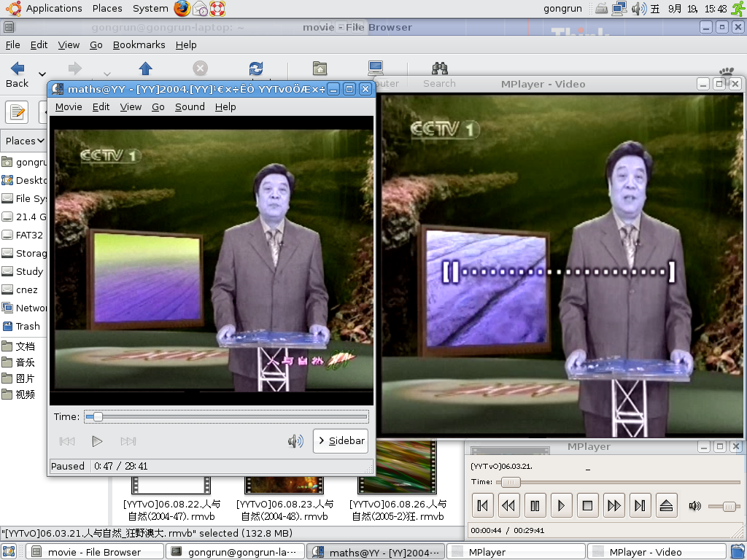Switch to maths@YY Totem taskbar button
Image resolution: width=747 pixels, height=560 pixels.
(x=376, y=552)
